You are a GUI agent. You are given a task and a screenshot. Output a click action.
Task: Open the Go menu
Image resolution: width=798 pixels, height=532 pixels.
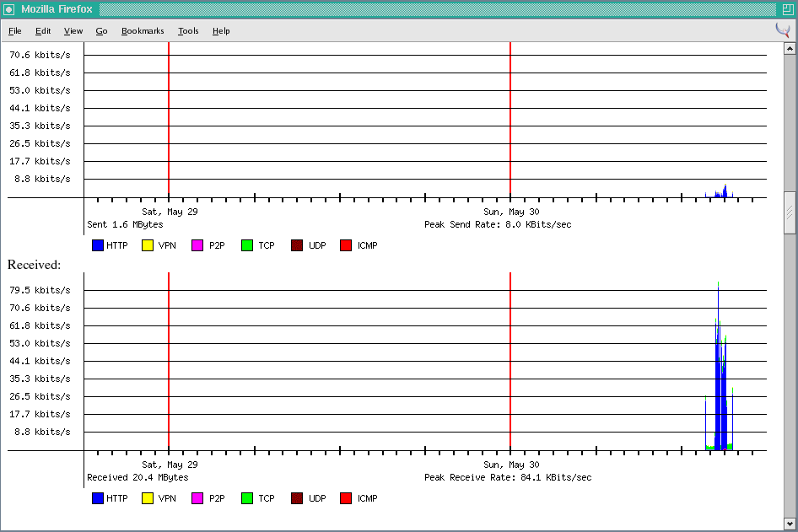(101, 31)
